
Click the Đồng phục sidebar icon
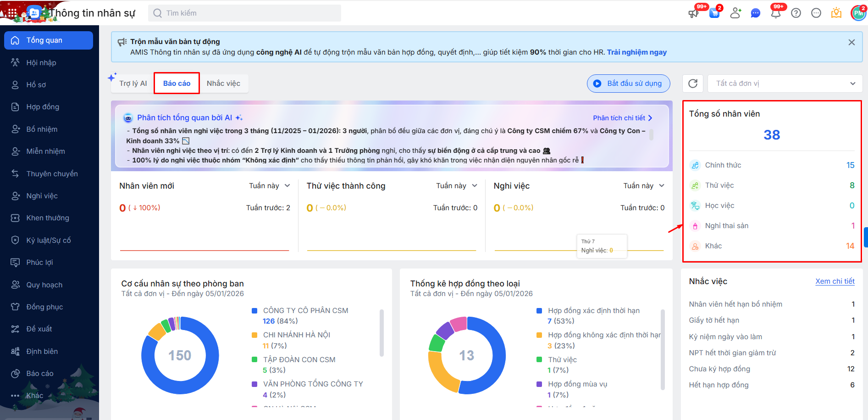15,307
